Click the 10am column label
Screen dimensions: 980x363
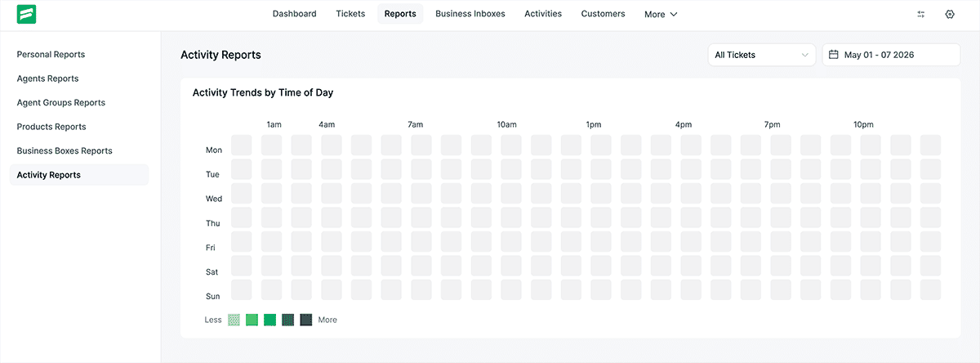(507, 124)
